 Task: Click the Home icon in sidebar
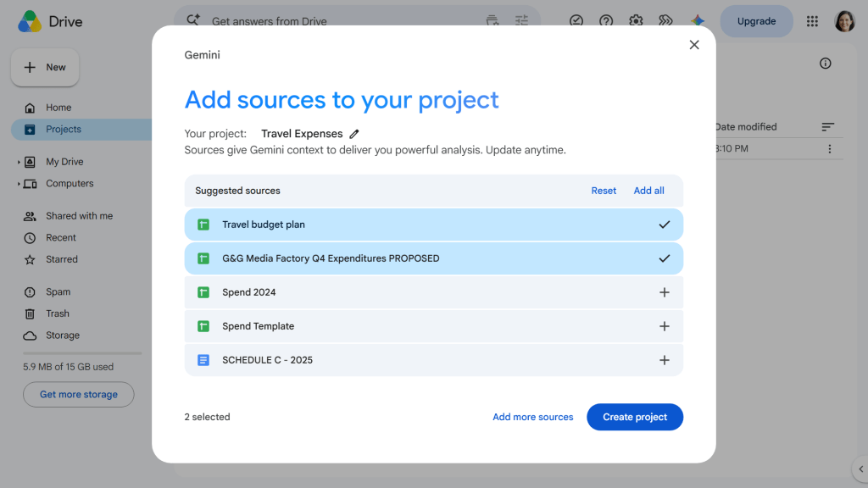click(x=30, y=108)
